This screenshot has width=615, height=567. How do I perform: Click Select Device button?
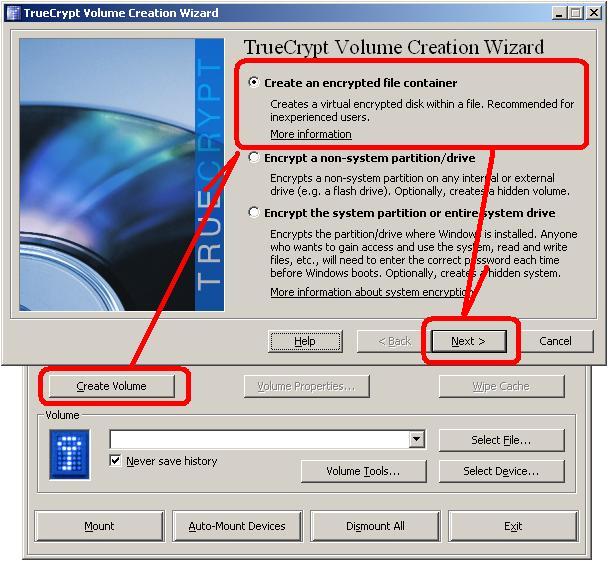pyautogui.click(x=501, y=471)
